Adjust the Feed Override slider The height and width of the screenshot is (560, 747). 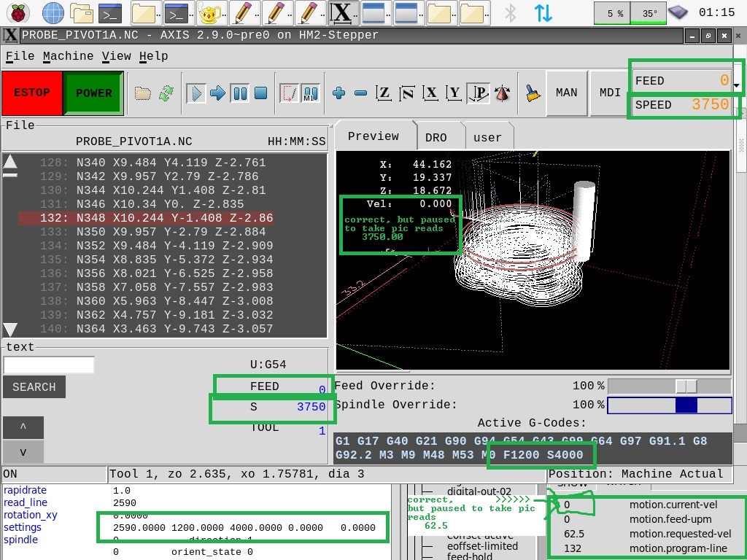click(x=686, y=386)
